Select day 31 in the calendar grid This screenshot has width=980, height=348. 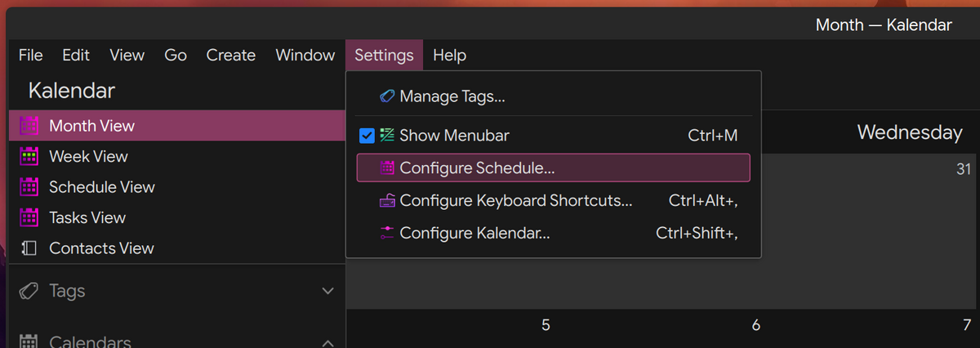coord(964,169)
